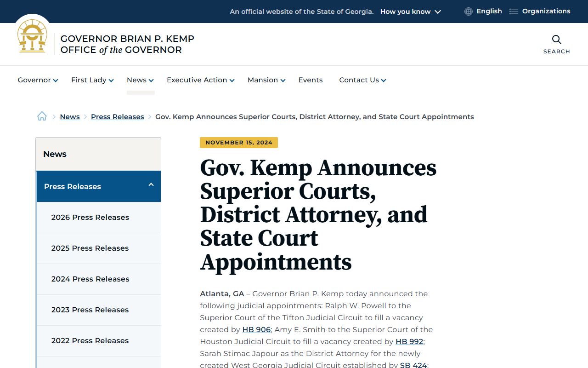The height and width of the screenshot is (368, 588).
Task: Click the 'November 15, 2024' date badge
Action: (239, 143)
